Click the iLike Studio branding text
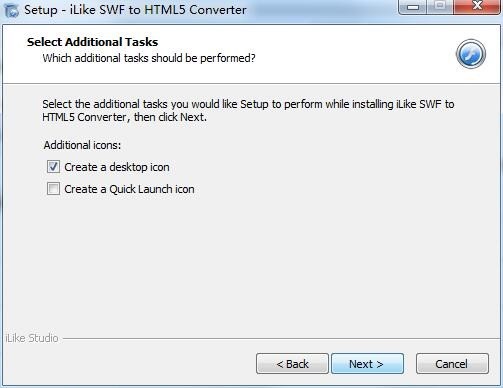The image size is (503, 388). tap(32, 338)
